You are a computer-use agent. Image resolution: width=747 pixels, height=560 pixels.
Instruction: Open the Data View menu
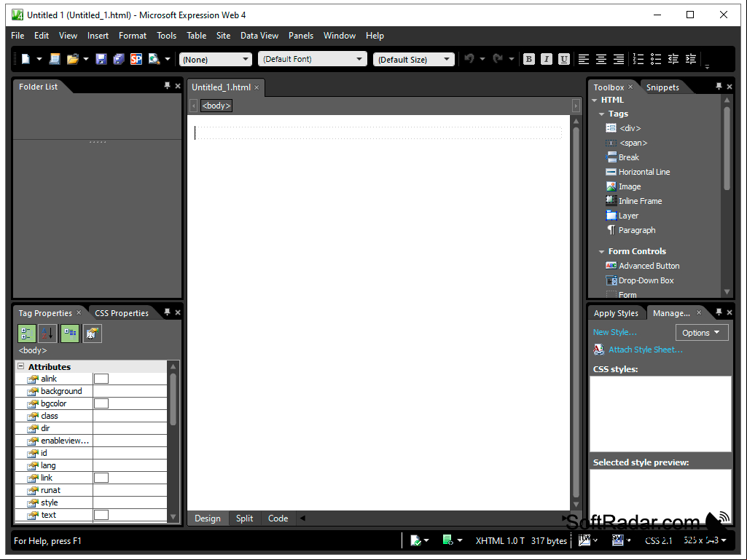tap(259, 35)
